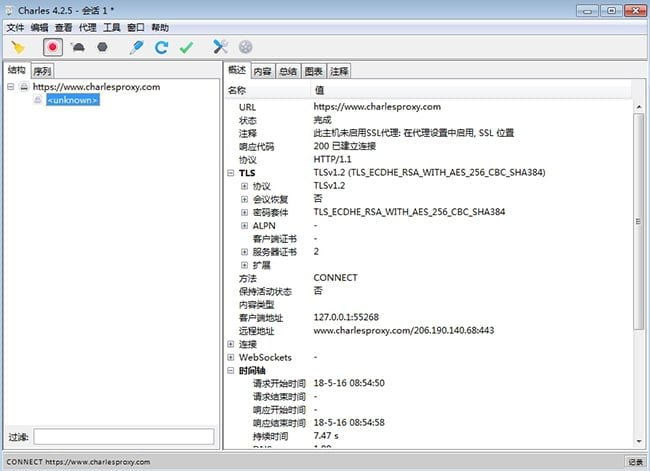Collapse the 时间轴 section
This screenshot has width=650, height=471.
(231, 370)
